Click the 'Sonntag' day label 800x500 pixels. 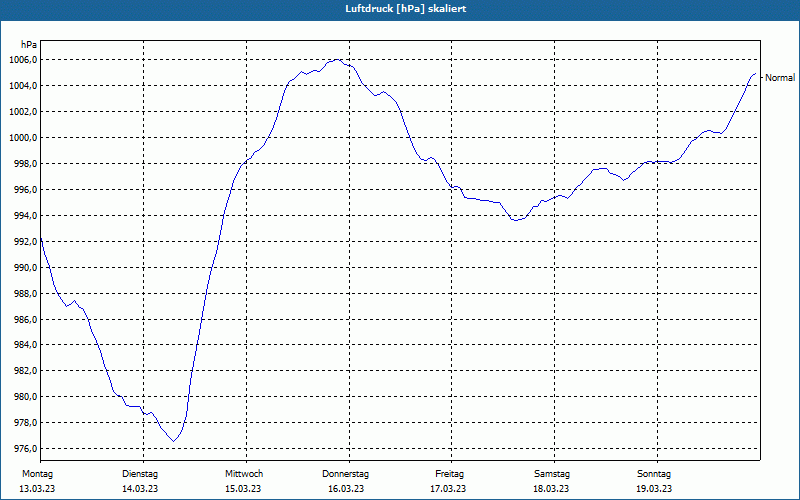pyautogui.click(x=654, y=474)
